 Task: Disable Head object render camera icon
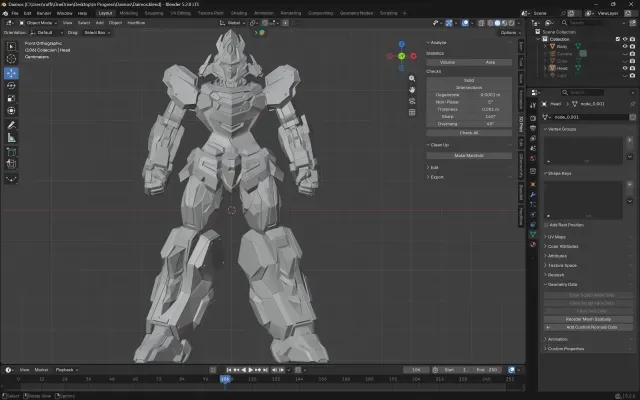click(632, 68)
